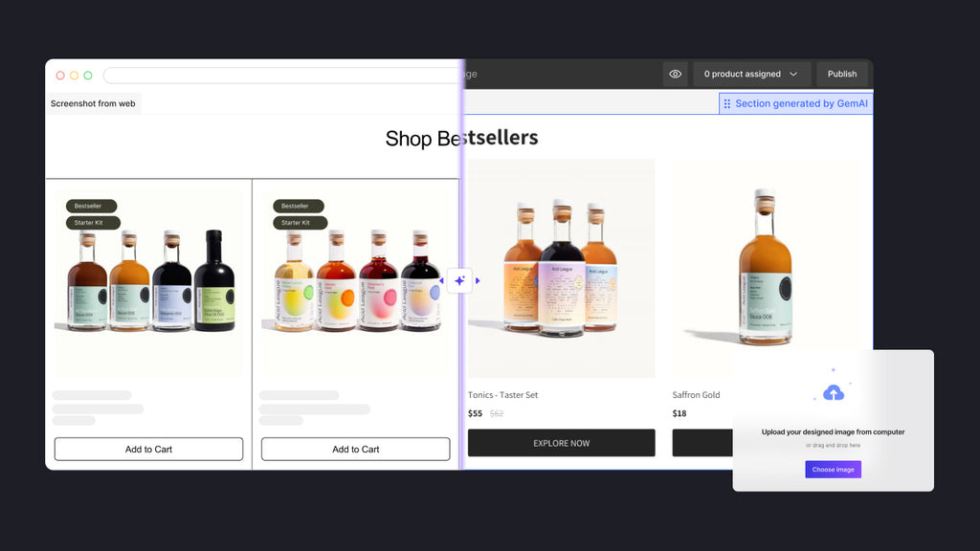Select the Bestseller tag on the first product
Screen dimensions: 980x551
pyautogui.click(x=91, y=206)
